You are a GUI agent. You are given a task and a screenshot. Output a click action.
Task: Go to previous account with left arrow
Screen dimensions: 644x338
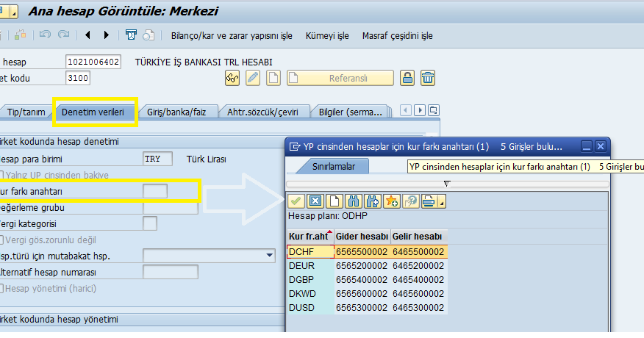click(87, 35)
